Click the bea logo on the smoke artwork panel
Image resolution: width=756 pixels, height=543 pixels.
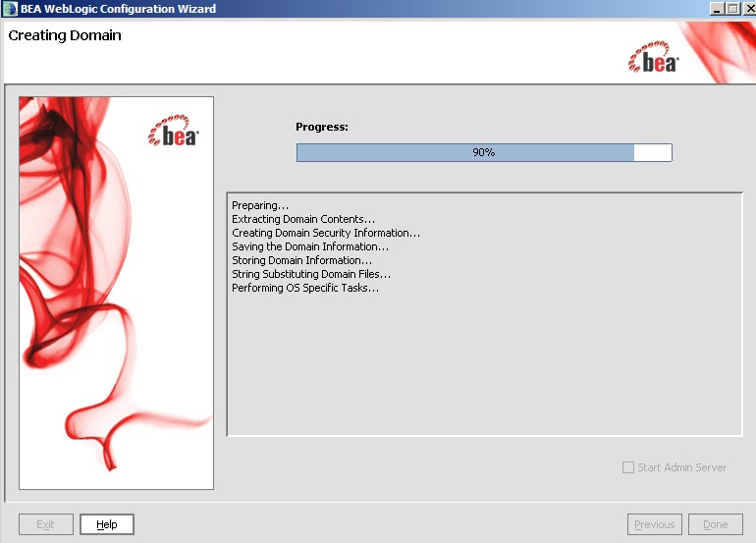[174, 131]
